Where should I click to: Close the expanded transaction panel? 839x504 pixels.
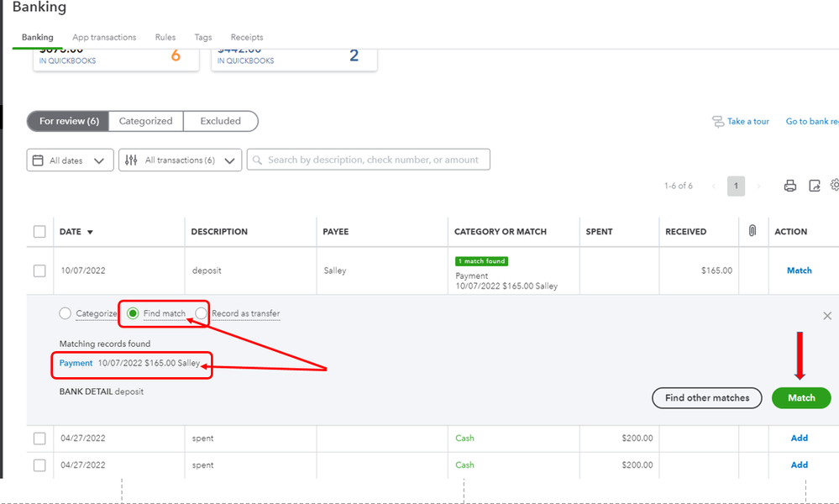tap(827, 316)
